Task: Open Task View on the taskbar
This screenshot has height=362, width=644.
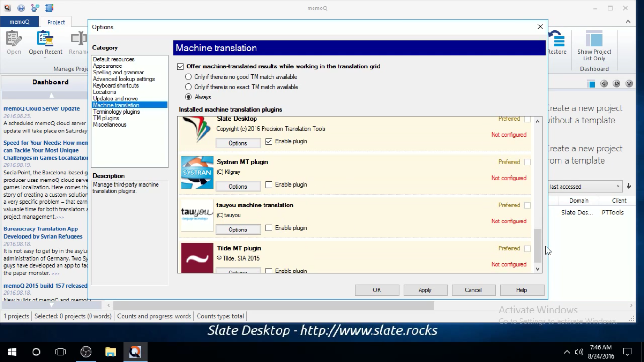Action: 60,352
